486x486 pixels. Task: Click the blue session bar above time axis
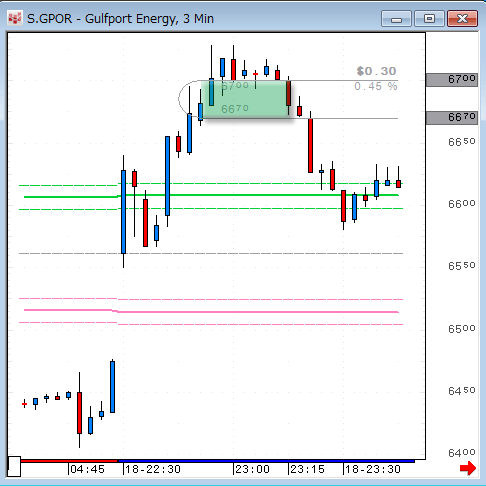pos(266,461)
